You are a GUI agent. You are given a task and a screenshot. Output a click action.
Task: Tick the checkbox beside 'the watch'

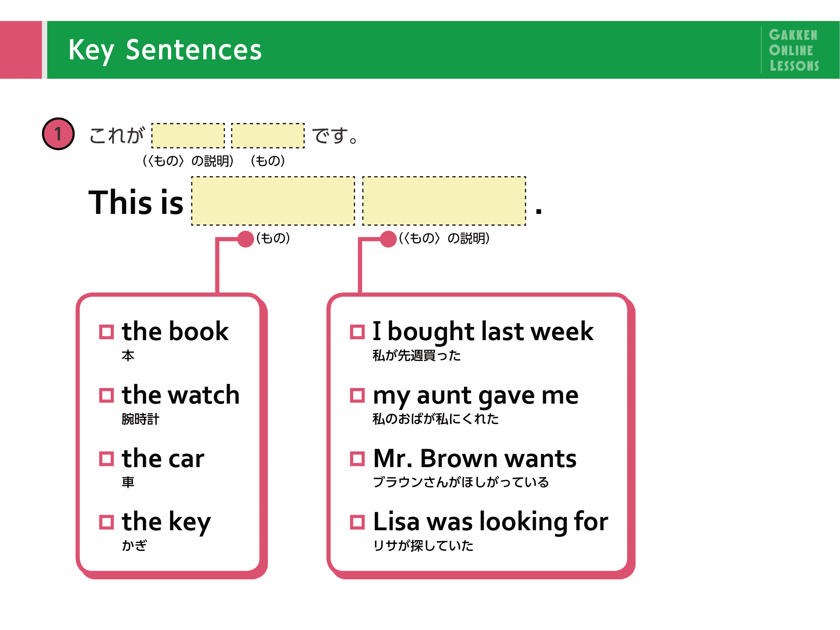tap(106, 395)
